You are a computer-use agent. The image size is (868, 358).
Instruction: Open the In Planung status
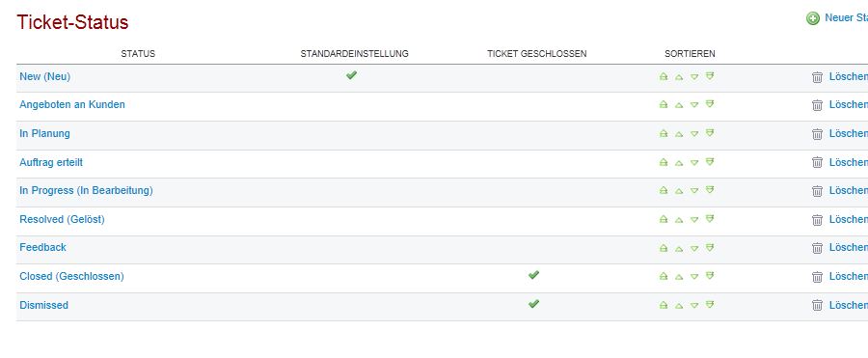pyautogui.click(x=44, y=133)
